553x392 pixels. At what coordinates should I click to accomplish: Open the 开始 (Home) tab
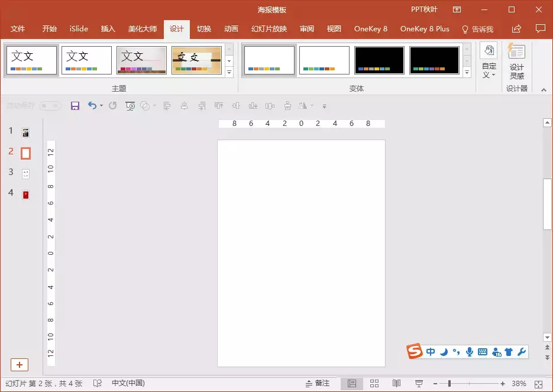point(49,29)
